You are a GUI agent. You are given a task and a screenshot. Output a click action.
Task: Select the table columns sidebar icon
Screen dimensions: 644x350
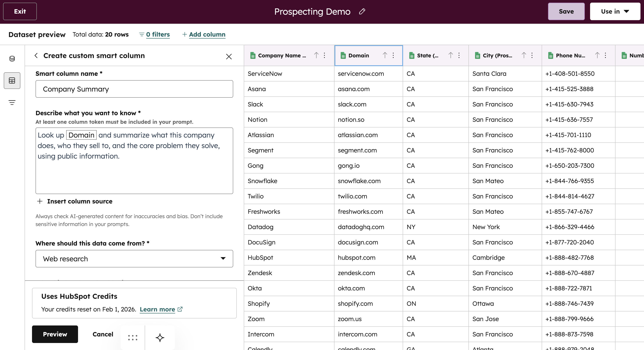(x=12, y=80)
